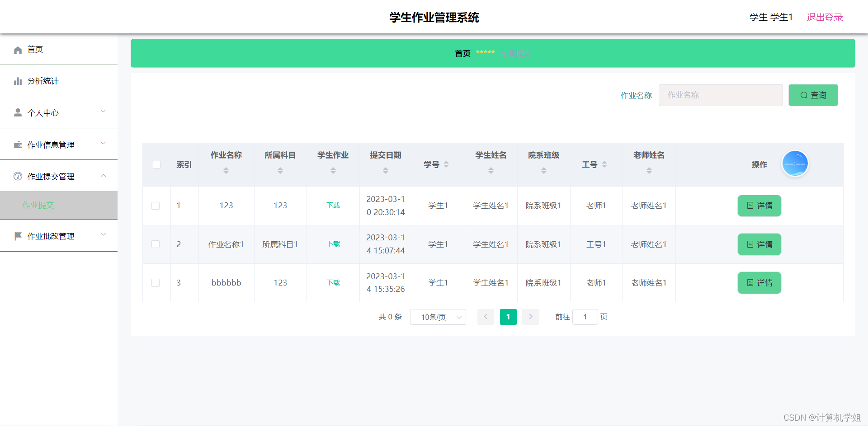Screen dimensions: 868x426
Task: Click the 所属科目1 cell
Action: pos(280,244)
